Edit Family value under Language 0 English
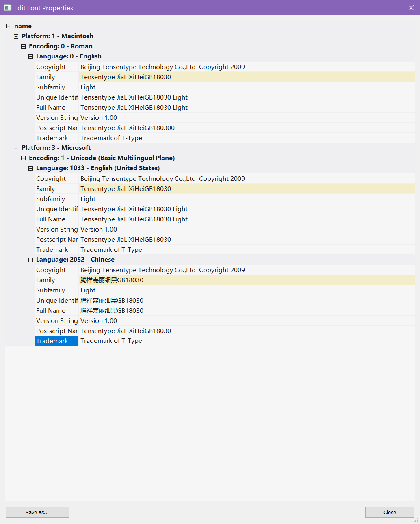Image resolution: width=420 pixels, height=524 pixels. 247,77
